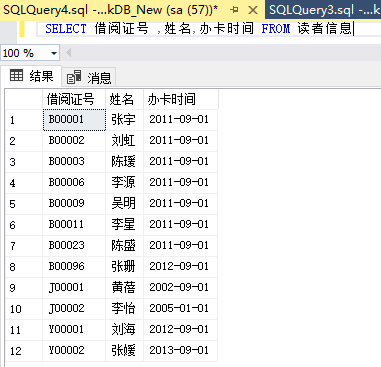Open the 100 % zoom dropdown

54,53
